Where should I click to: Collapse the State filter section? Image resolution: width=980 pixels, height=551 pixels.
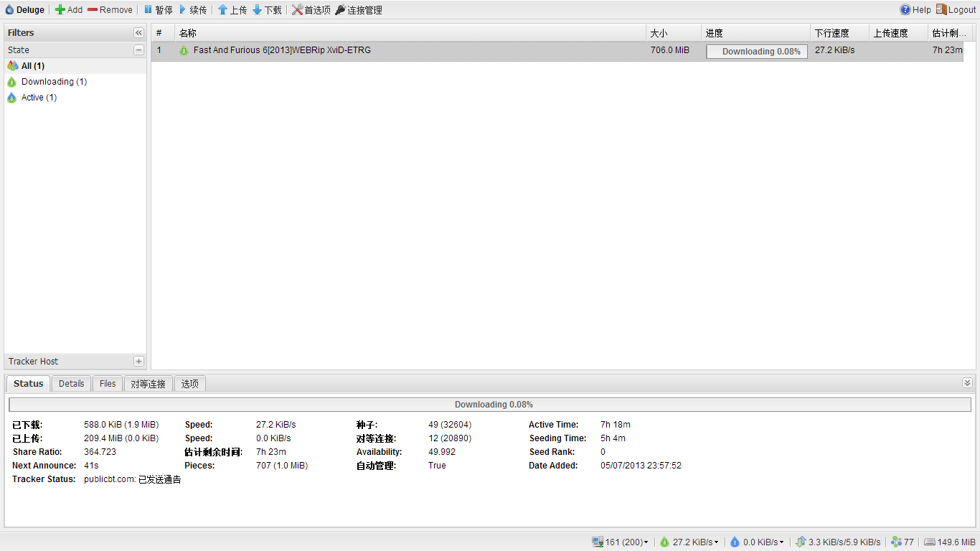138,50
